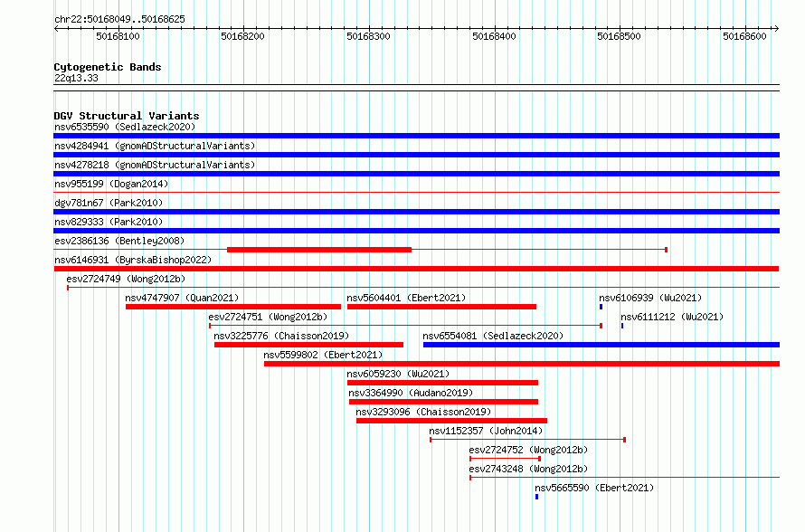The height and width of the screenshot is (532, 805).
Task: Click the ruler's right end arrow
Action: (x=777, y=28)
